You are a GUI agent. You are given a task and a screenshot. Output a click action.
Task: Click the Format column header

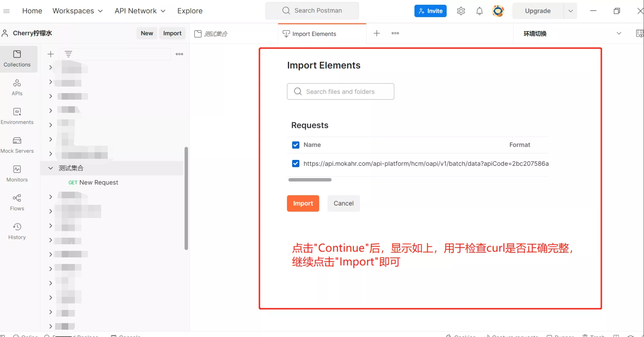(x=520, y=145)
